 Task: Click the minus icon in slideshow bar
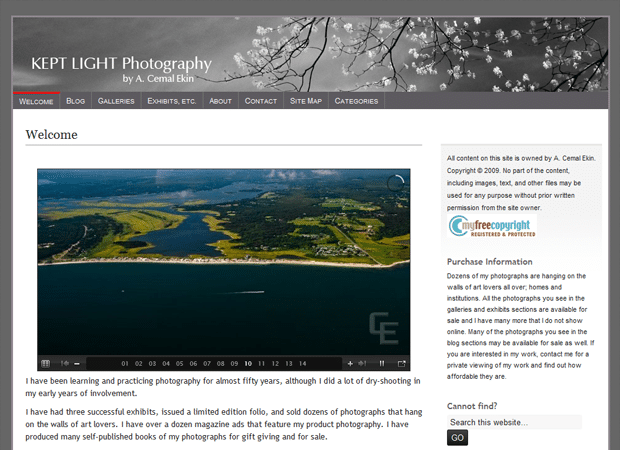point(77,363)
